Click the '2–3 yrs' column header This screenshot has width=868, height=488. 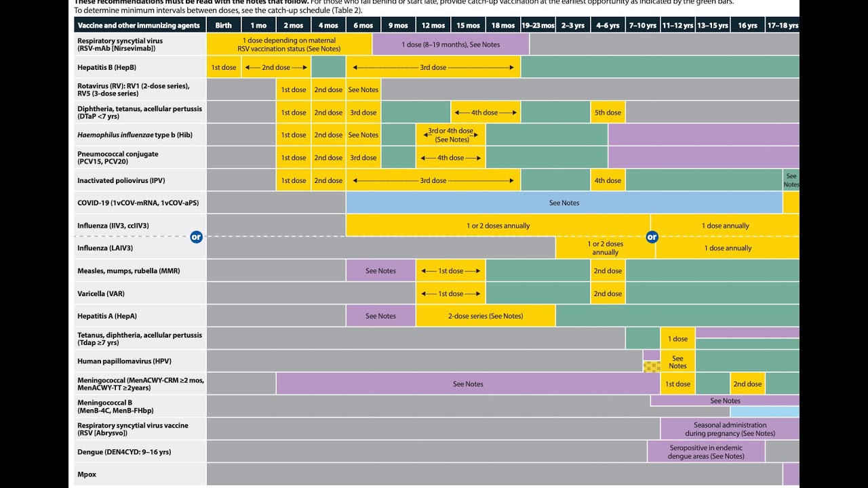pos(573,25)
